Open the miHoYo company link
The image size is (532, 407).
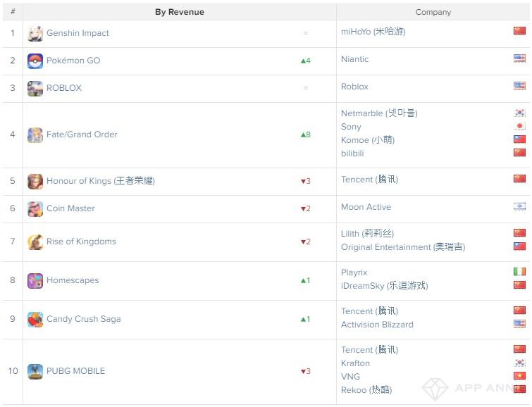click(x=373, y=32)
